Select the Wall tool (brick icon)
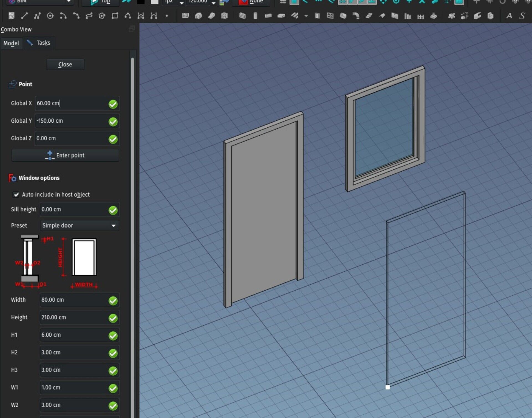This screenshot has height=418, width=532. (242, 16)
